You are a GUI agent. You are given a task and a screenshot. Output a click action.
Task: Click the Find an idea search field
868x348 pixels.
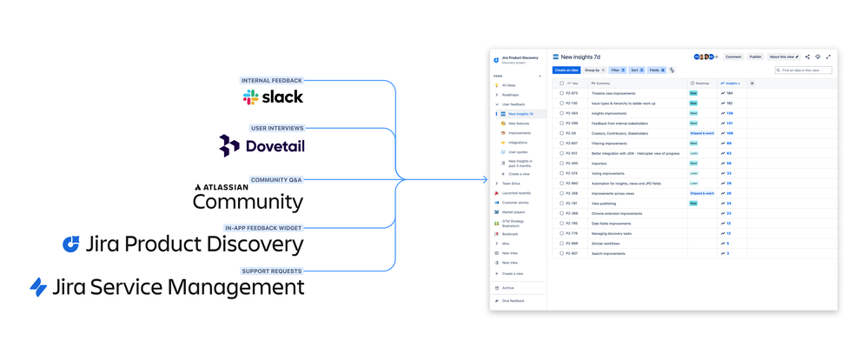pyautogui.click(x=803, y=70)
